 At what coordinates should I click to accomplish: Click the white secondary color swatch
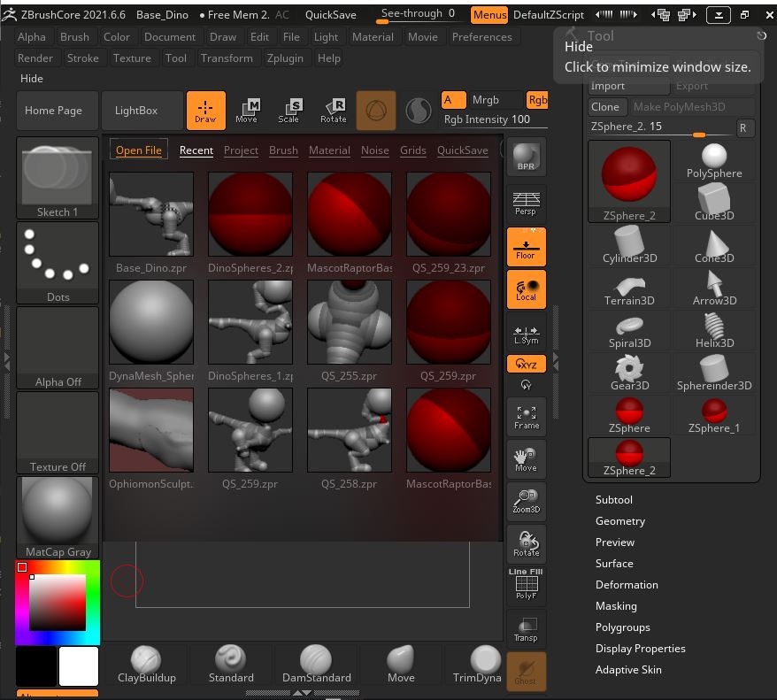(79, 666)
